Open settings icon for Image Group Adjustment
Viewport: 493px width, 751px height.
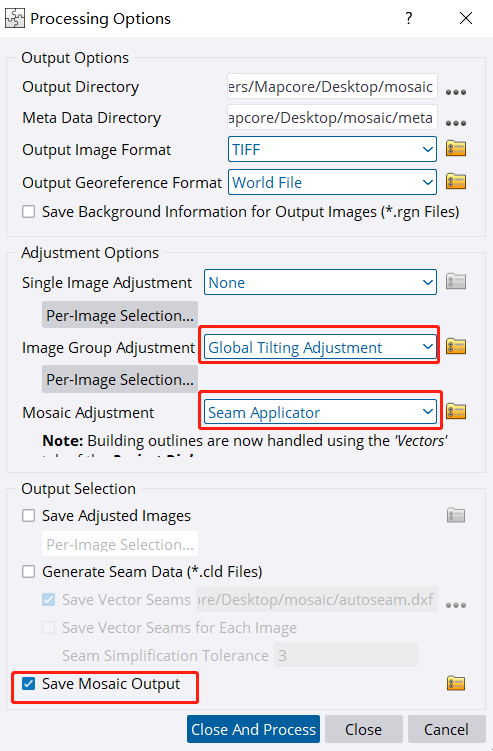pyautogui.click(x=456, y=346)
